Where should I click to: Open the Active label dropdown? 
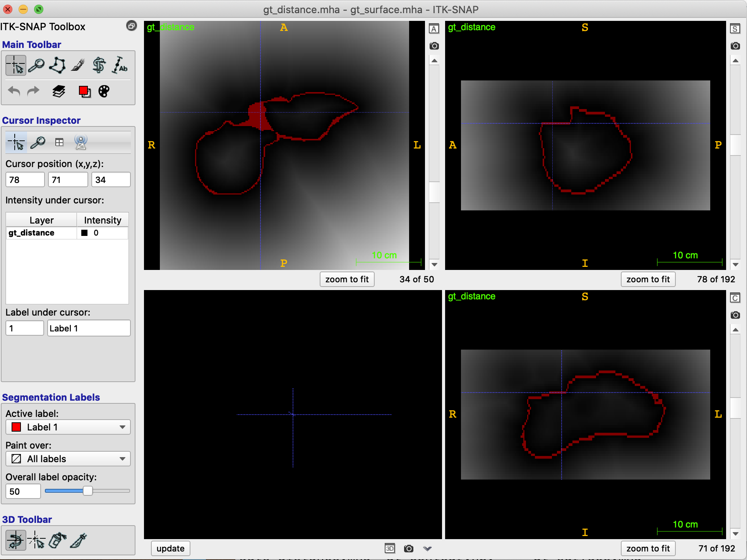(68, 427)
